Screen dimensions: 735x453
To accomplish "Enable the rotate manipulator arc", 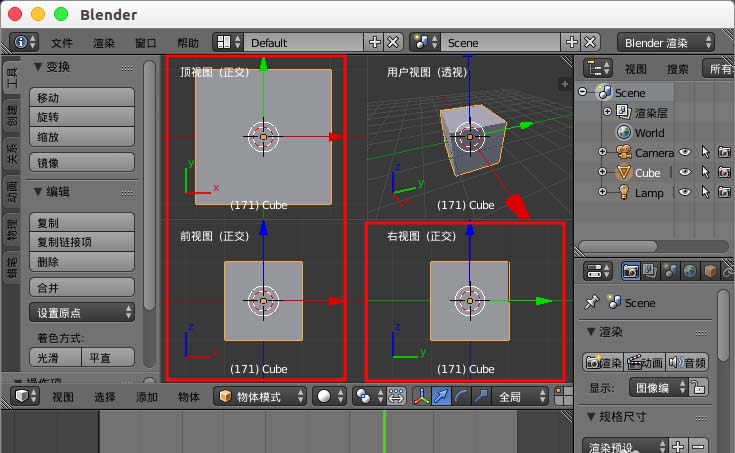I will 461,396.
